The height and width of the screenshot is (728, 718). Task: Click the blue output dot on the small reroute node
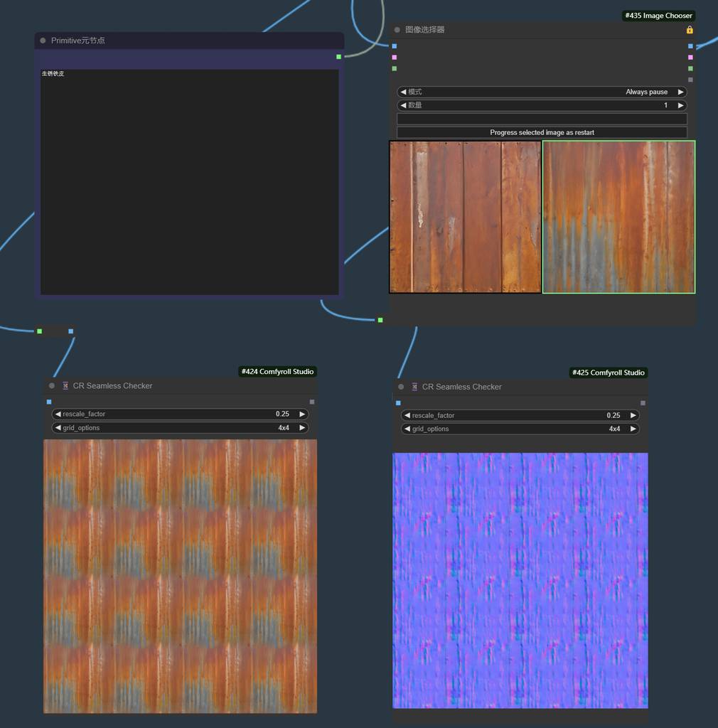point(70,331)
